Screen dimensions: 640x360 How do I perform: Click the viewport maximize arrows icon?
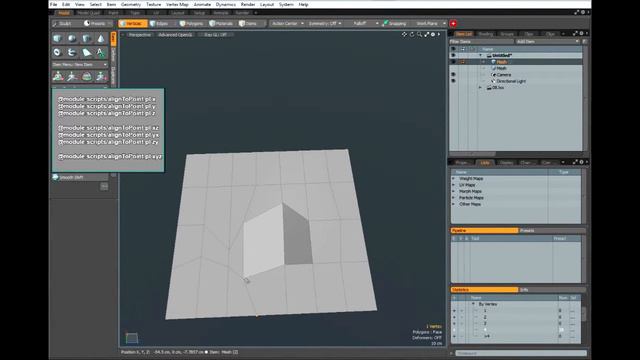(427, 35)
